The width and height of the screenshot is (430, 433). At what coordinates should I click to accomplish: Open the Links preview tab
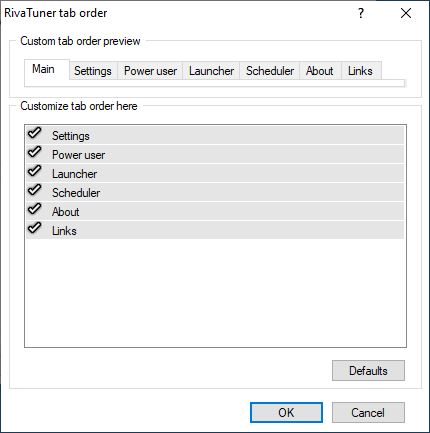(361, 71)
